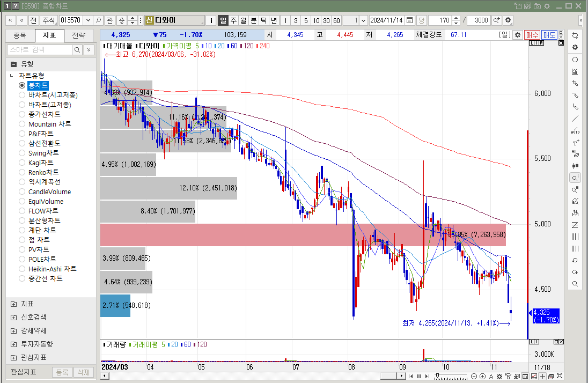Click the erase All drawings tool
Image resolution: width=588 pixels, height=383 pixels.
tap(575, 154)
